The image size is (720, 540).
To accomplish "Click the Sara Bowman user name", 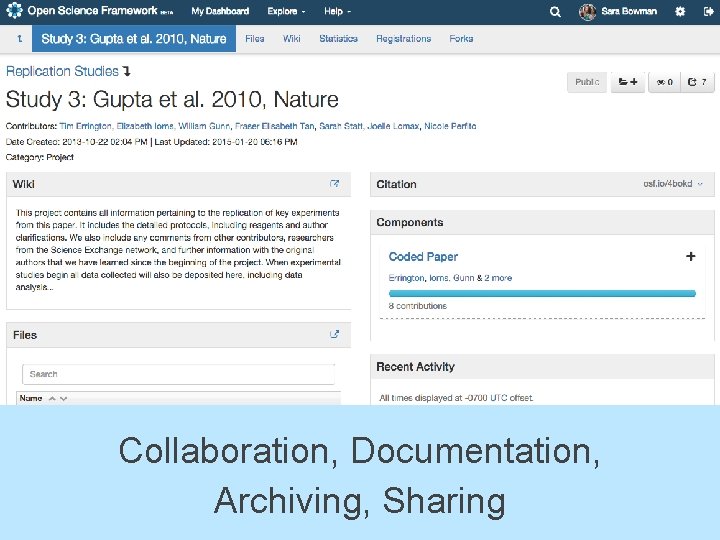I will (x=629, y=11).
